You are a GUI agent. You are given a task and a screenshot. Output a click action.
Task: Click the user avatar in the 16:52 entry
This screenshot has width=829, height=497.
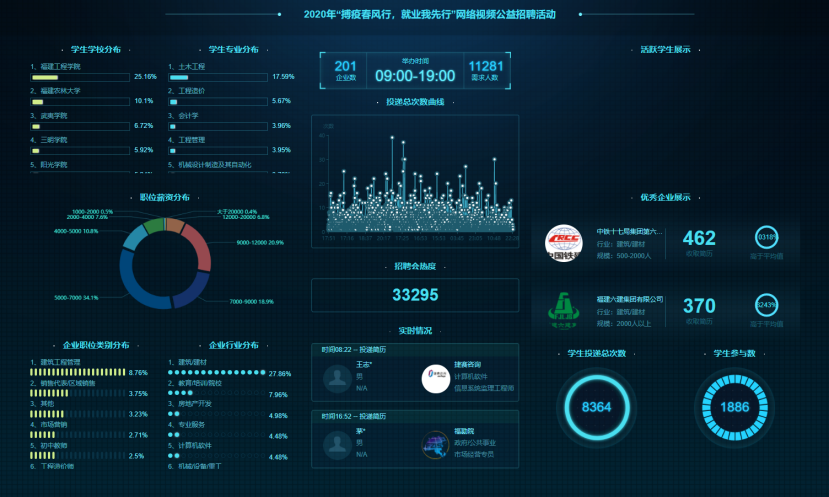[x=335, y=444]
